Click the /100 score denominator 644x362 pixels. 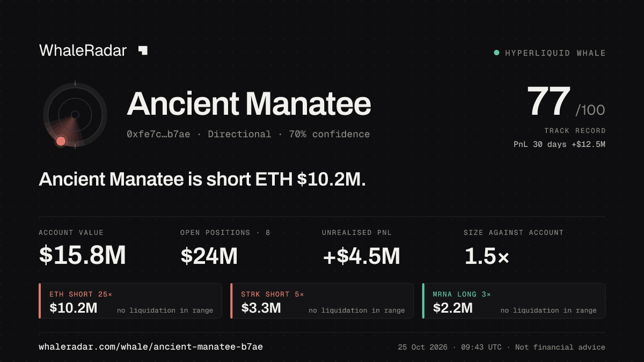click(590, 110)
